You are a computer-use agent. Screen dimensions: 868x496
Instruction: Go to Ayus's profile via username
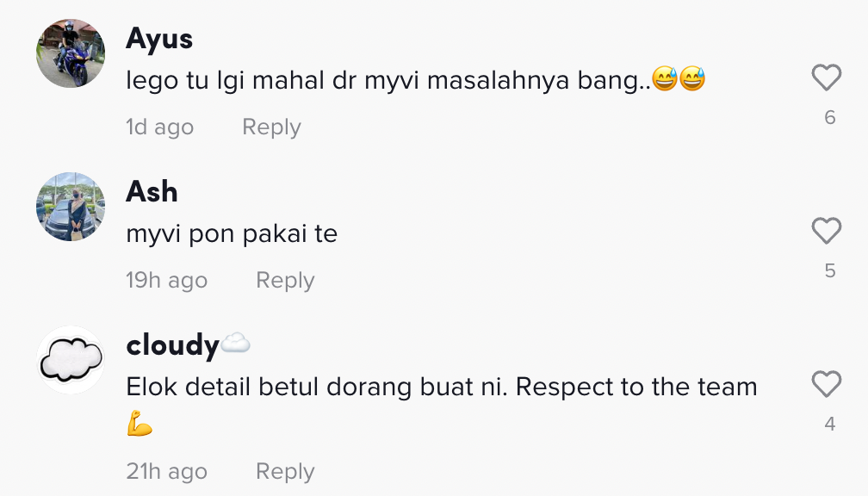pos(159,39)
